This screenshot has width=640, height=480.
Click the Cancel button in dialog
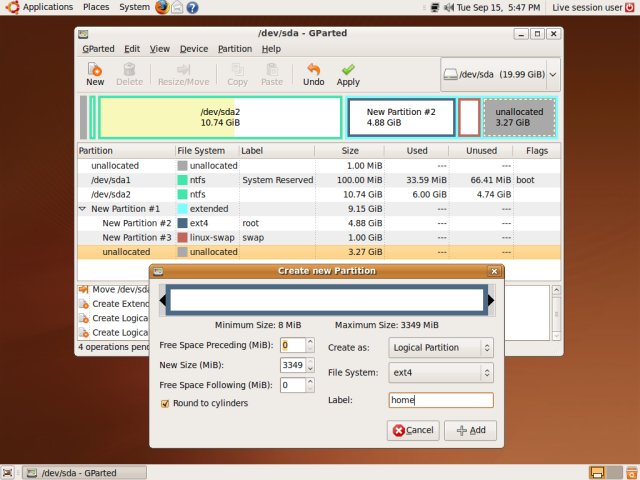[x=413, y=431]
